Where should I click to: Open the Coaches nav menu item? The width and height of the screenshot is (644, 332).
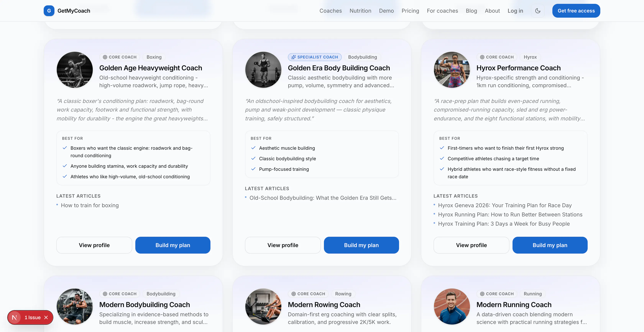(330, 11)
